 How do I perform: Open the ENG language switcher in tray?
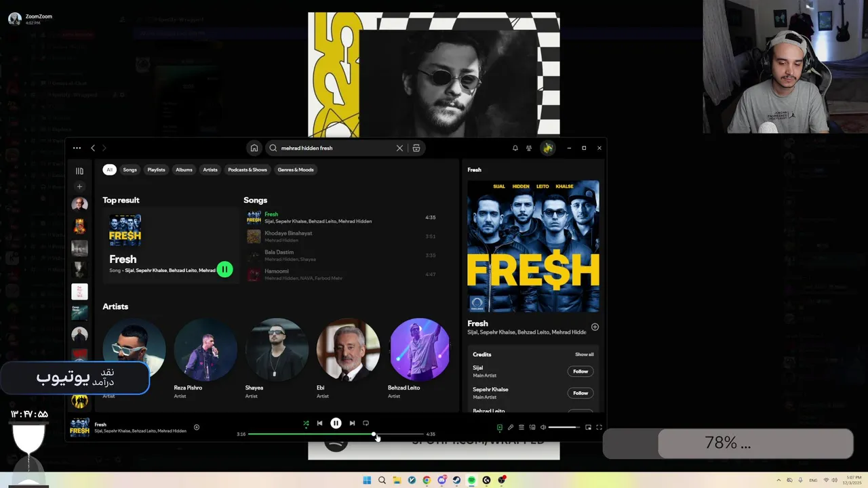pos(814,480)
